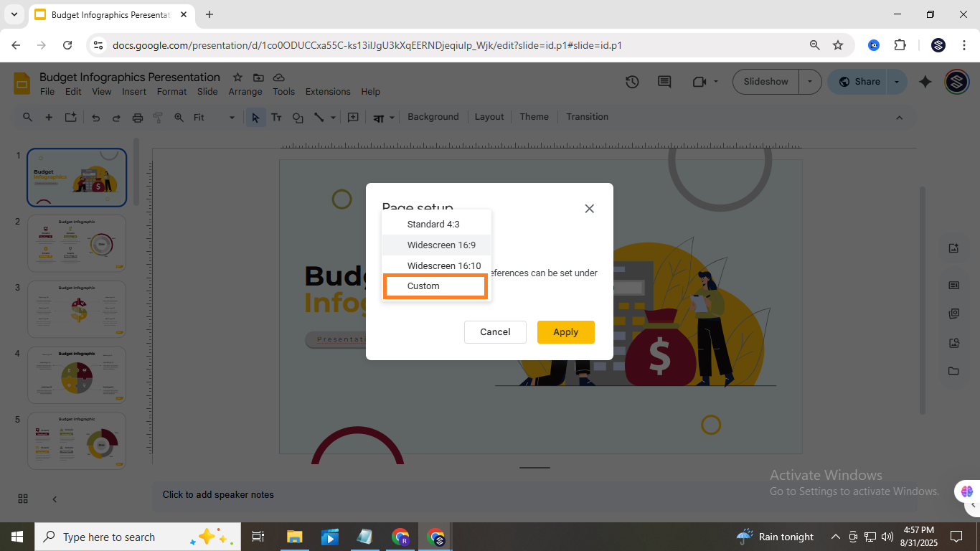Select the Line tool
The width and height of the screenshot is (980, 551).
319,118
